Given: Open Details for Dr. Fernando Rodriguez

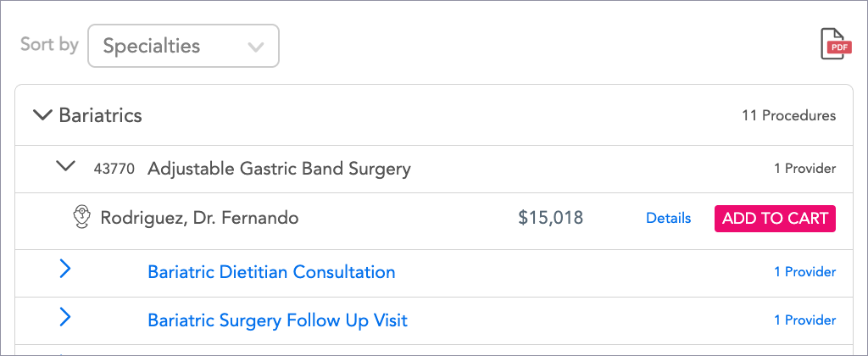Looking at the screenshot, I should point(668,218).
